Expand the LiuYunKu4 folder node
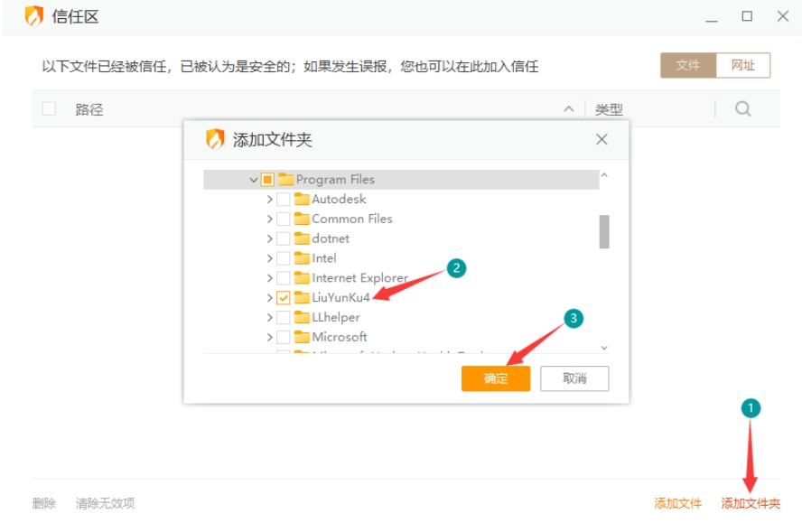802x532 pixels. (269, 298)
